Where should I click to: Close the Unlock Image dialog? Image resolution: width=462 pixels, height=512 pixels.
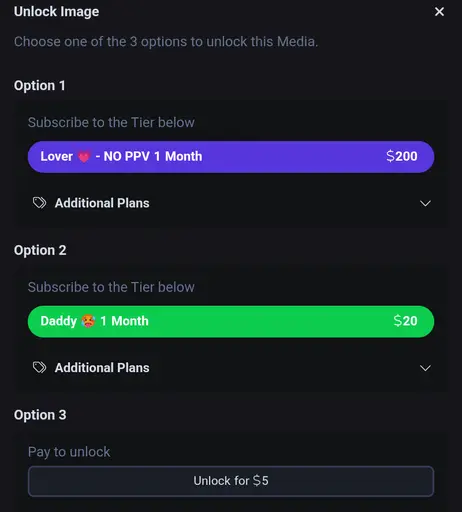[439, 12]
